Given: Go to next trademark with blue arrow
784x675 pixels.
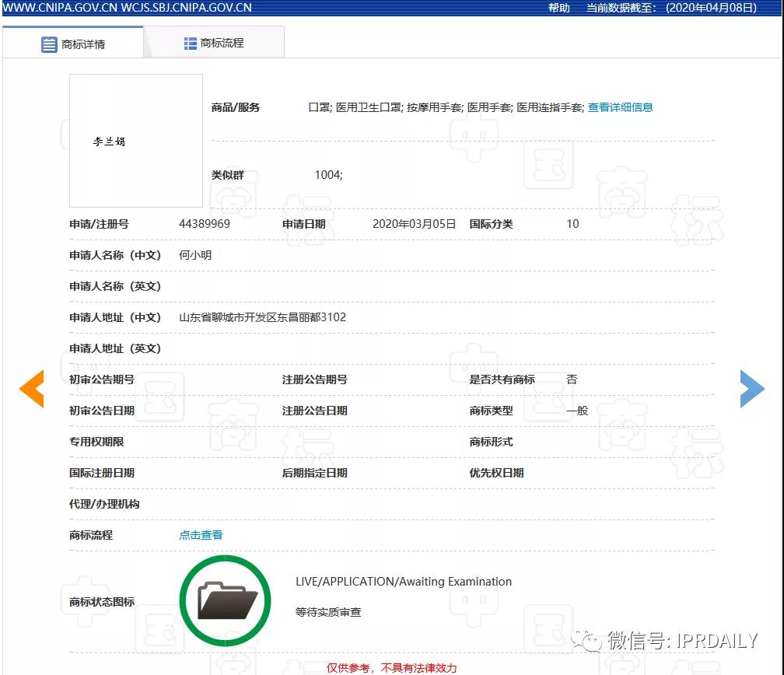Looking at the screenshot, I should [x=752, y=389].
